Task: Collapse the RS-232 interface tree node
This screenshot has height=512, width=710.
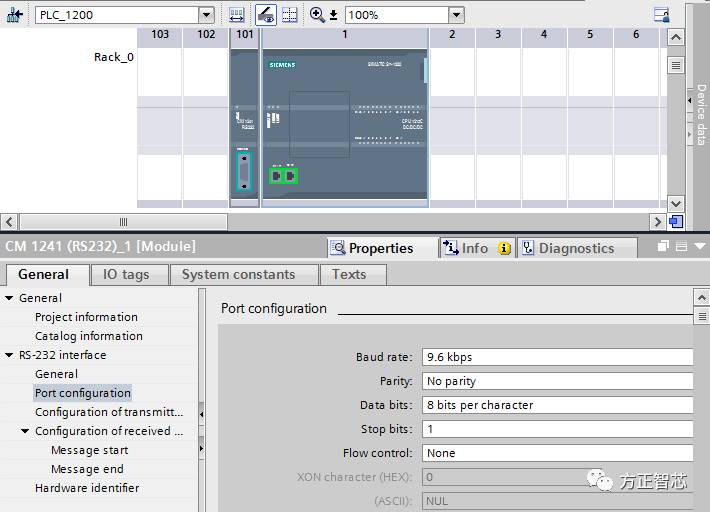Action: pos(9,355)
